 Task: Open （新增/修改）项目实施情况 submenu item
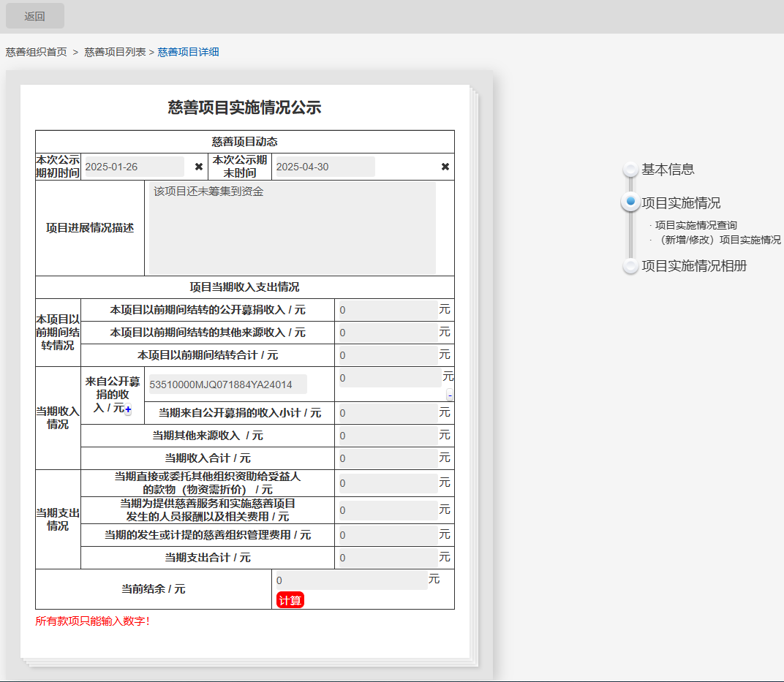[x=717, y=240]
